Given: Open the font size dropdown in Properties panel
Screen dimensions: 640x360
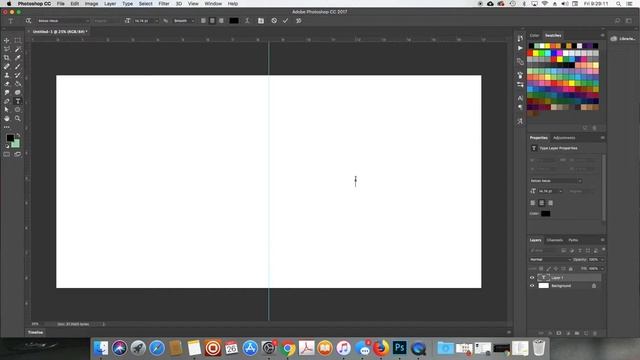Looking at the screenshot, I should [550, 191].
